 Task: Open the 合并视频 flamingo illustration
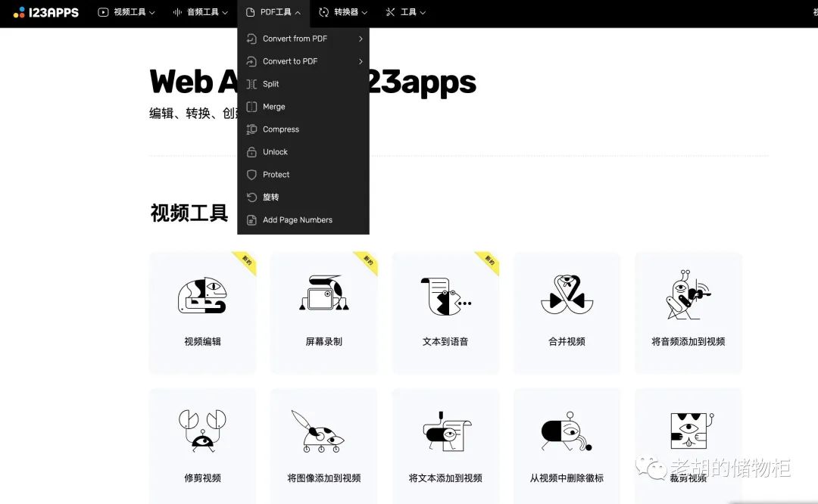pos(567,294)
